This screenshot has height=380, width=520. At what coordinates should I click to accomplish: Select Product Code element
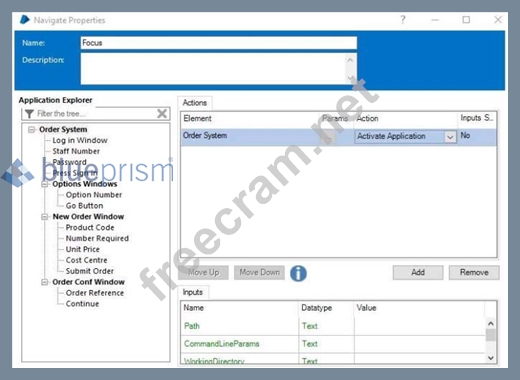pyautogui.click(x=90, y=227)
